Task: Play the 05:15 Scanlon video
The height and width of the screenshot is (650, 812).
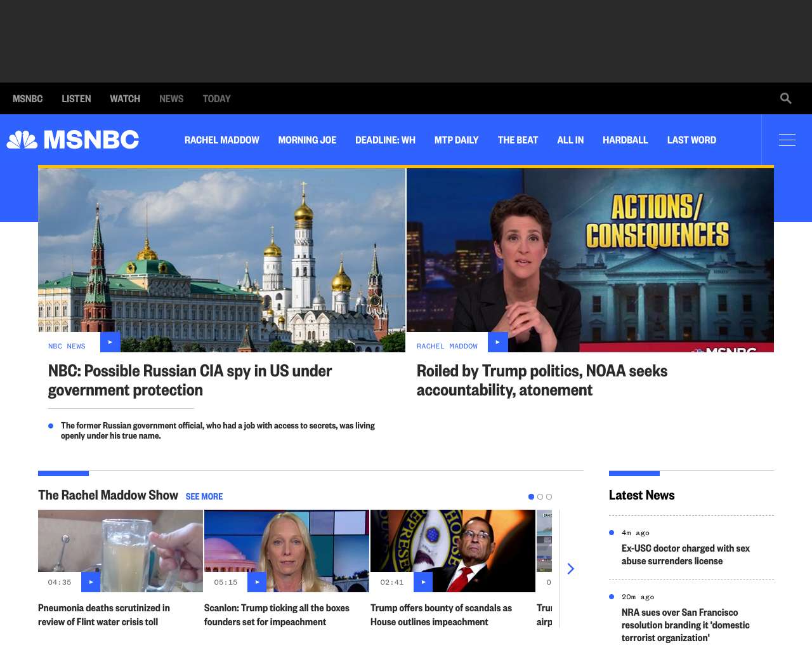Action: (x=257, y=582)
